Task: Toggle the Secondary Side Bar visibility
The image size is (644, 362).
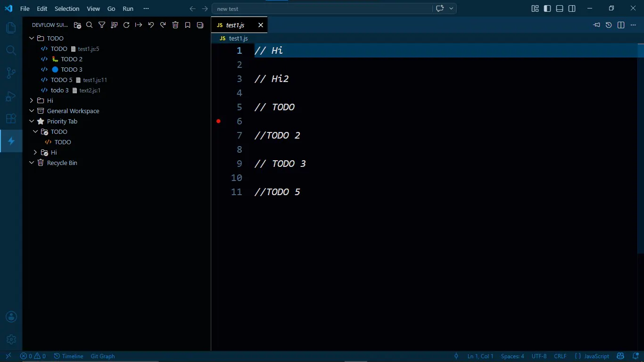Action: 572,8
